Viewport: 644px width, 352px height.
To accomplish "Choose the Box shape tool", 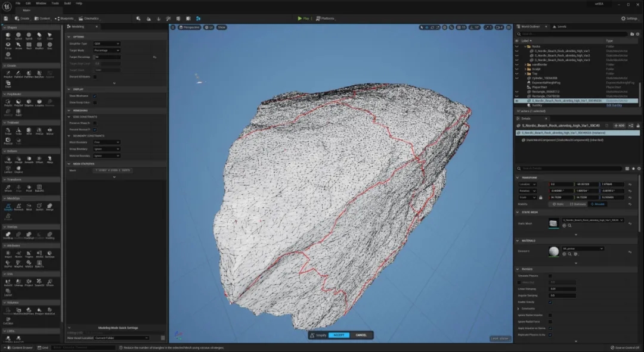I will pyautogui.click(x=8, y=36).
